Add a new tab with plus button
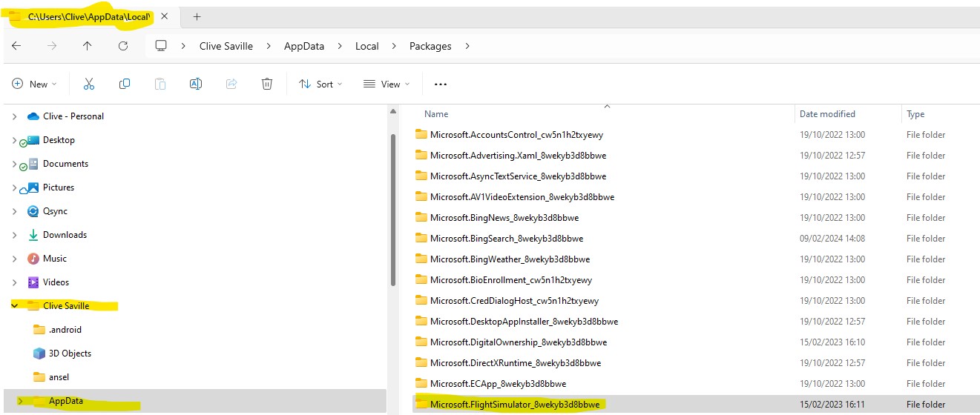The width and height of the screenshot is (980, 415). tap(197, 16)
